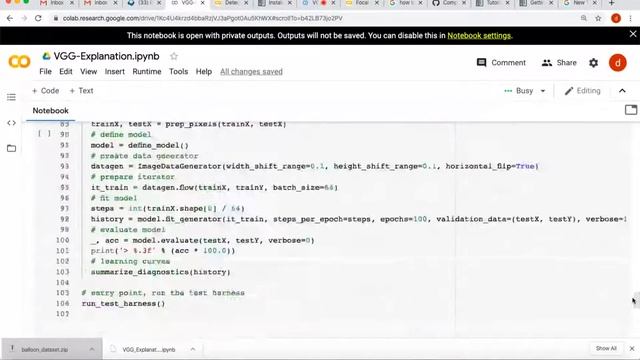This screenshot has width=640, height=360.
Task: Click the _, acc = model.evaluate line
Action: click(202, 240)
